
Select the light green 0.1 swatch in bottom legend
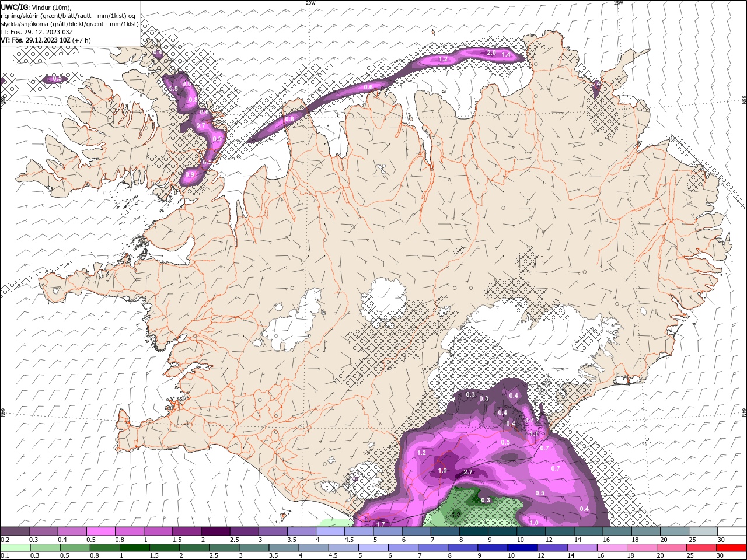(x=15, y=548)
